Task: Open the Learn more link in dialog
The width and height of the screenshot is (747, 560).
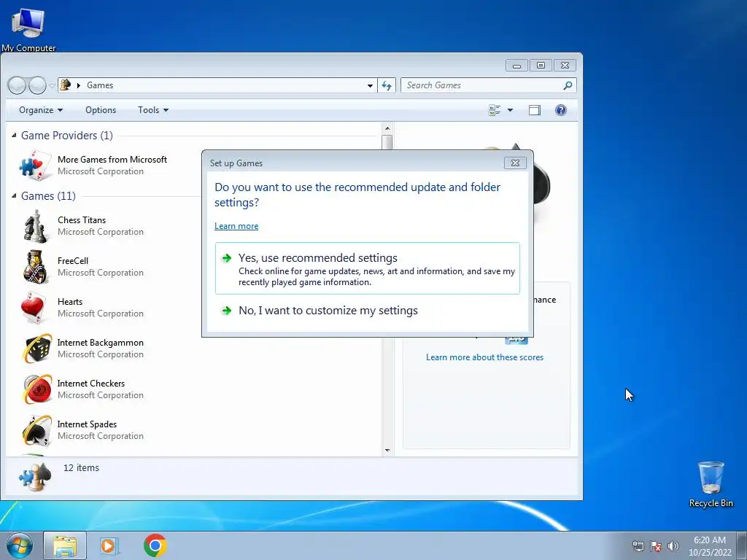Action: [x=236, y=226]
